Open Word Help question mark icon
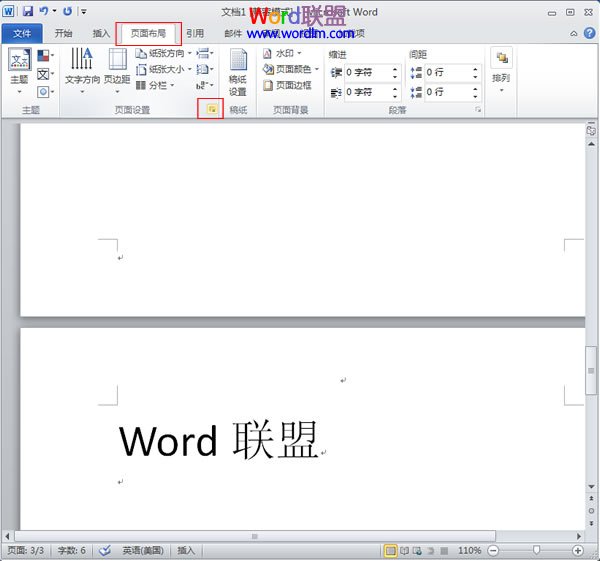 590,33
